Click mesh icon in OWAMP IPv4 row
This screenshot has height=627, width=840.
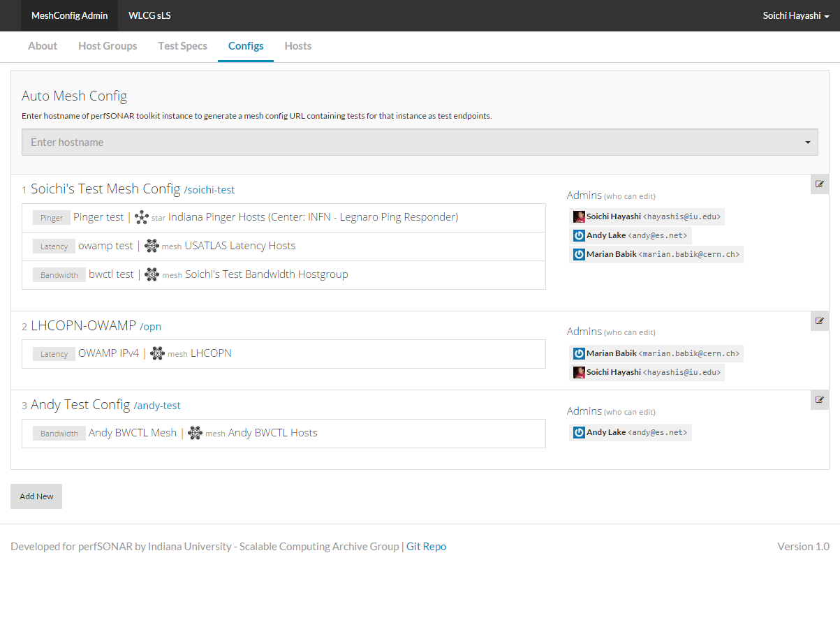[x=157, y=353]
